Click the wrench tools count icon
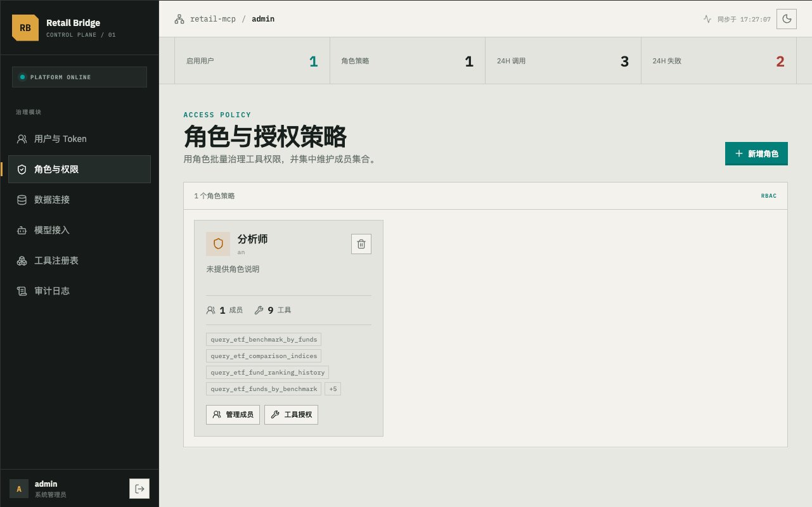 click(259, 311)
